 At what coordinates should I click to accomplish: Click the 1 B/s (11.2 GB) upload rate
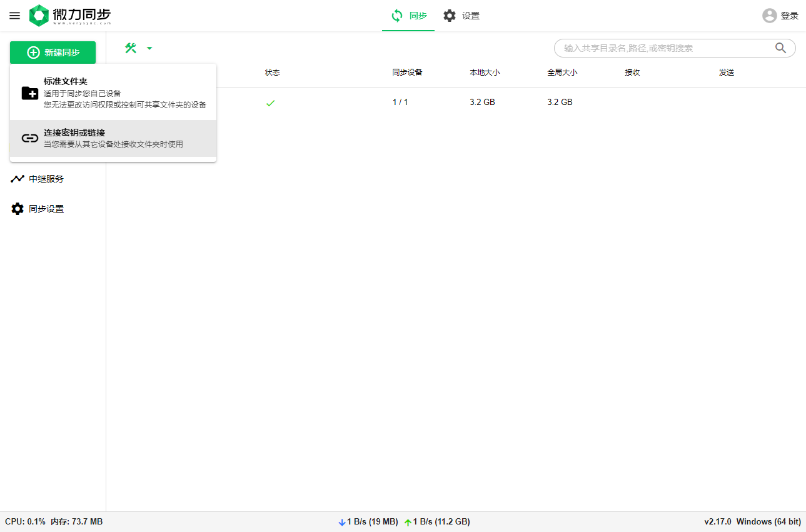coord(441,521)
